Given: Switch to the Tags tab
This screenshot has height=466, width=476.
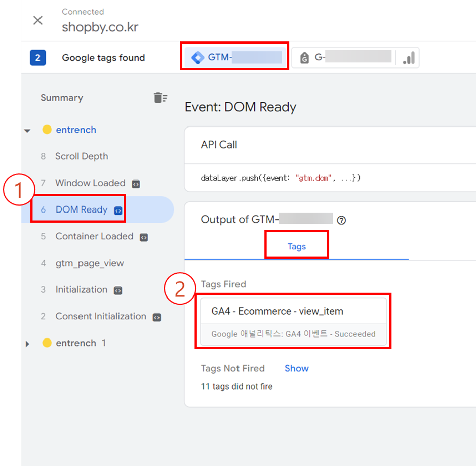Looking at the screenshot, I should click(x=297, y=246).
